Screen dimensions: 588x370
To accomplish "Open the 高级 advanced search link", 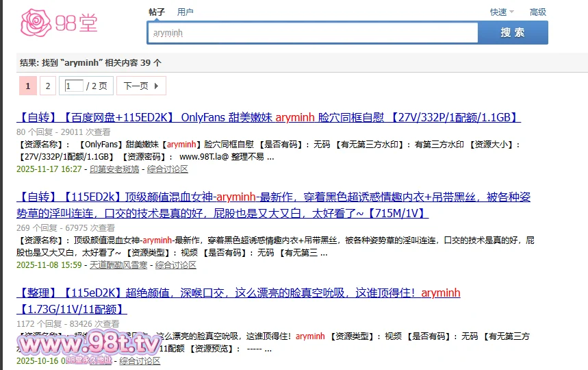I will tap(538, 12).
